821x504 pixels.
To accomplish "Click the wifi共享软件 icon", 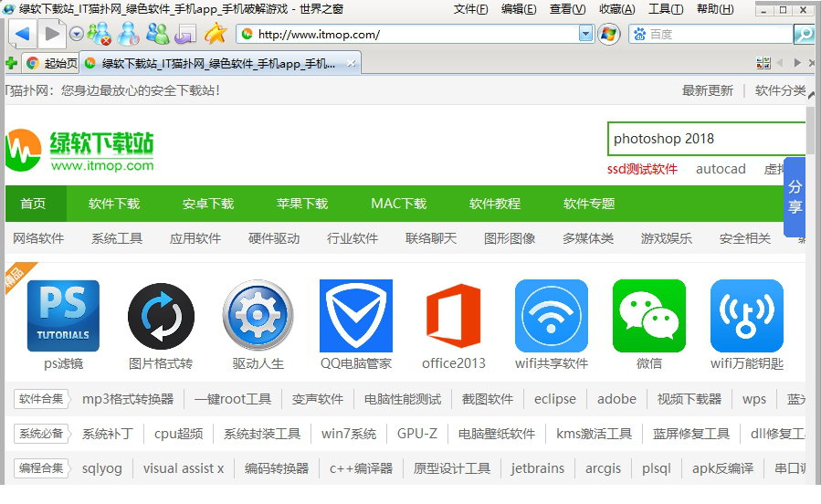I will (x=552, y=316).
